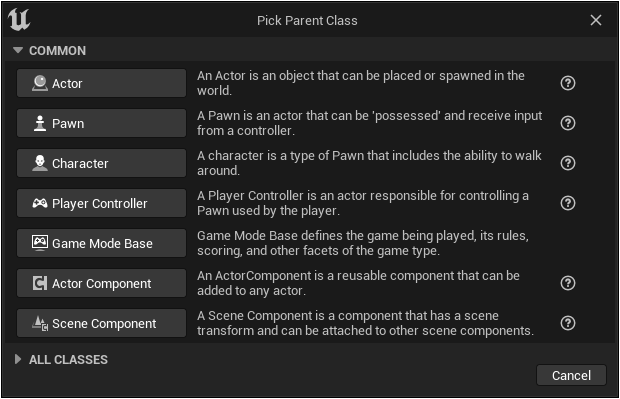
Task: Click the gamepad icon for Player Controller
Action: (x=40, y=203)
